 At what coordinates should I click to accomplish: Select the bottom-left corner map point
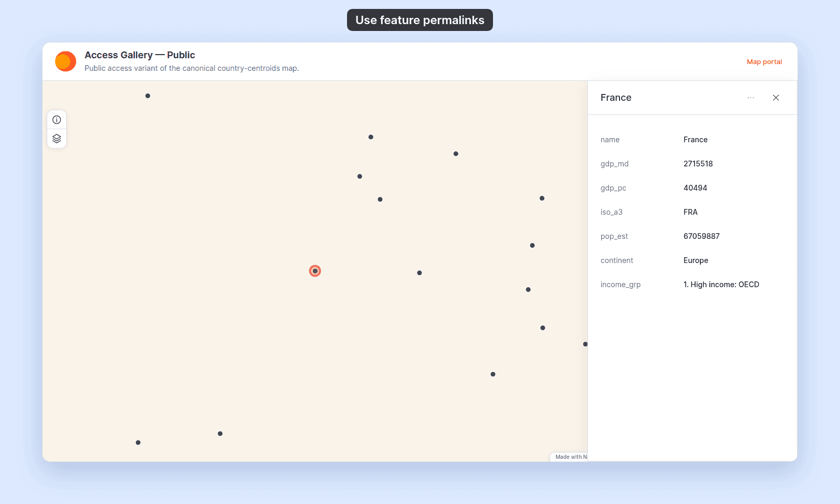(138, 443)
